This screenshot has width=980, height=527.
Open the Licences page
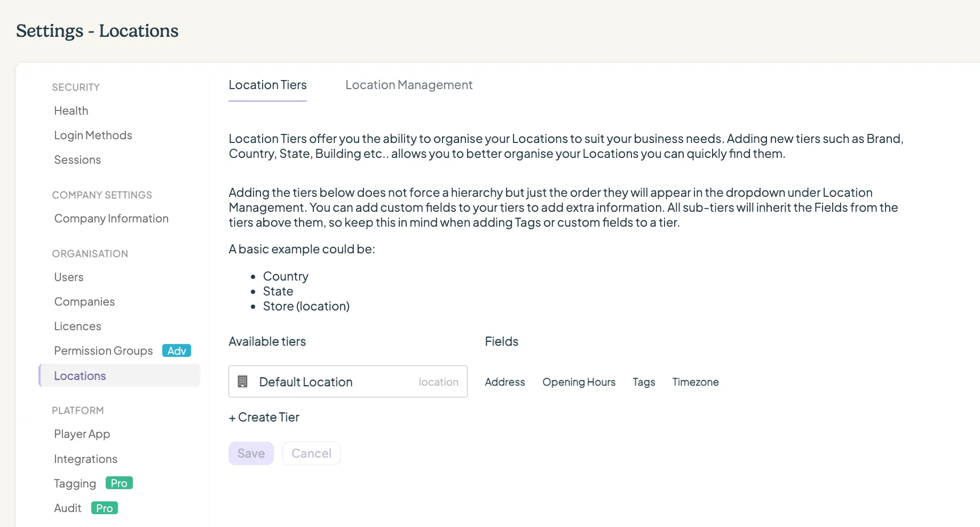[x=77, y=326]
